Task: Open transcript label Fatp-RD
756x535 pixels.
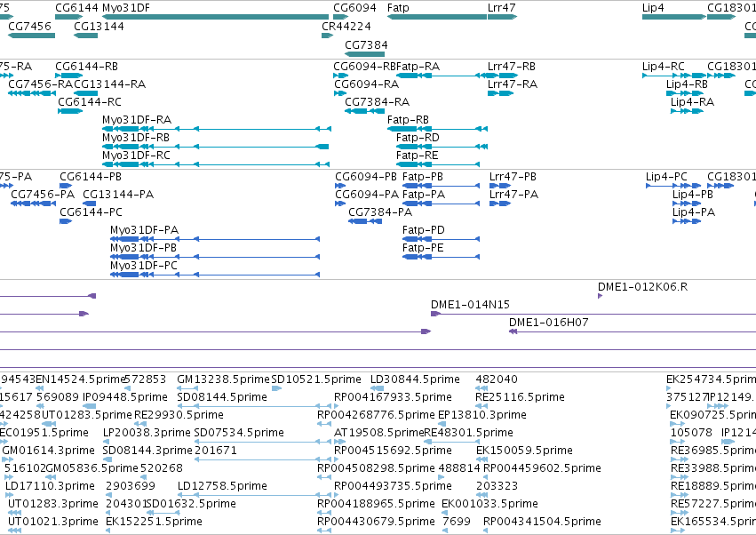Action: [418, 138]
